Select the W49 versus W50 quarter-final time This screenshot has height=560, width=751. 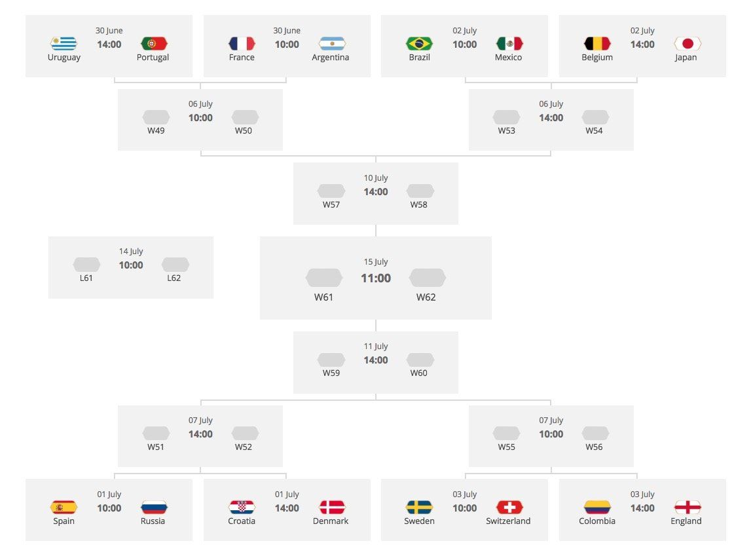[200, 118]
